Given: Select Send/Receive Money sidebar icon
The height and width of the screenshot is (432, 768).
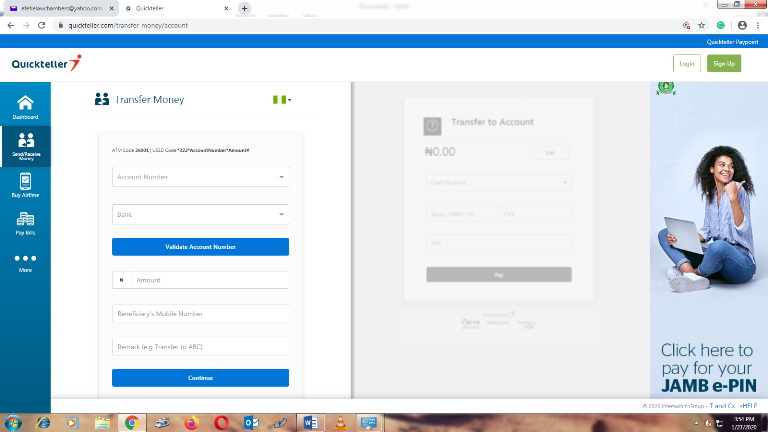Looking at the screenshot, I should pos(25,144).
